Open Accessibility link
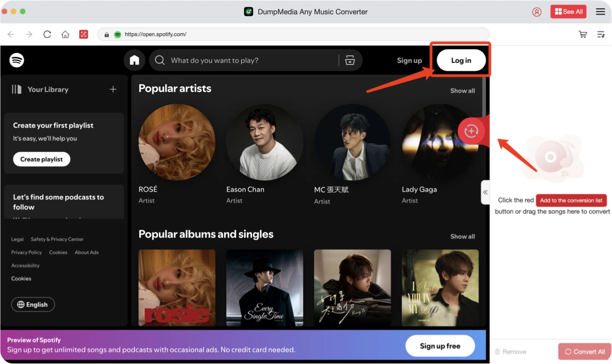This screenshot has width=612, height=364. (25, 266)
